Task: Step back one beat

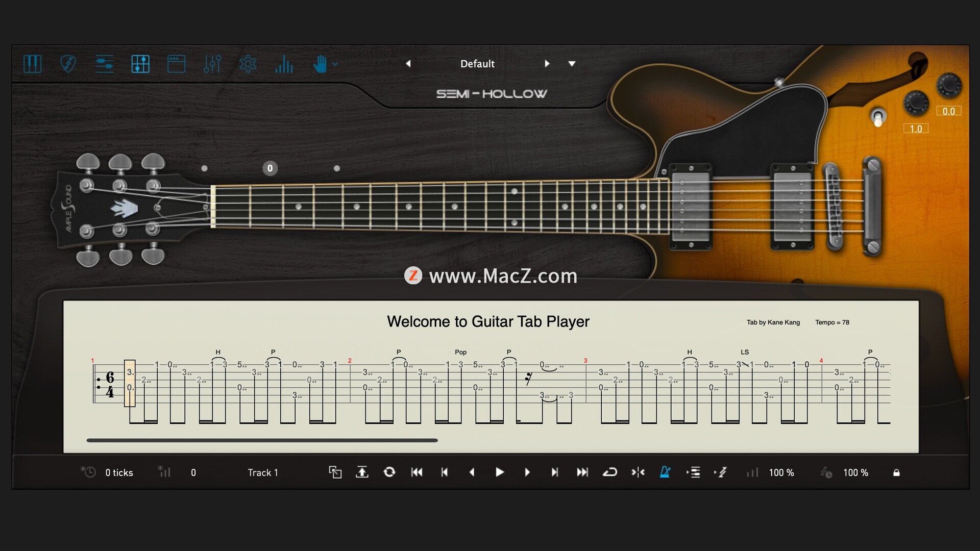Action: point(472,472)
